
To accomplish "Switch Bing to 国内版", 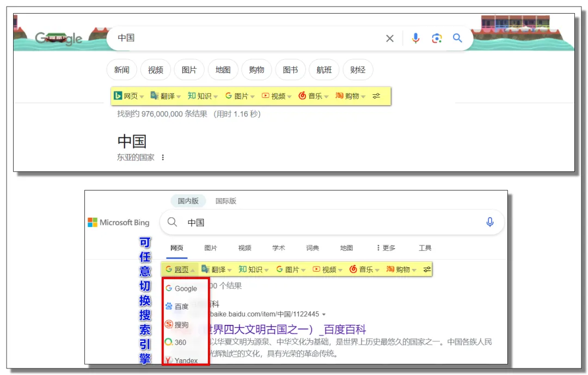I will point(188,201).
